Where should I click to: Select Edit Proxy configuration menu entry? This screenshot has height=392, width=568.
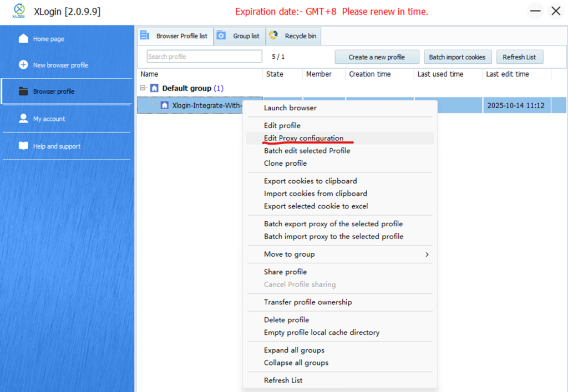coord(303,138)
